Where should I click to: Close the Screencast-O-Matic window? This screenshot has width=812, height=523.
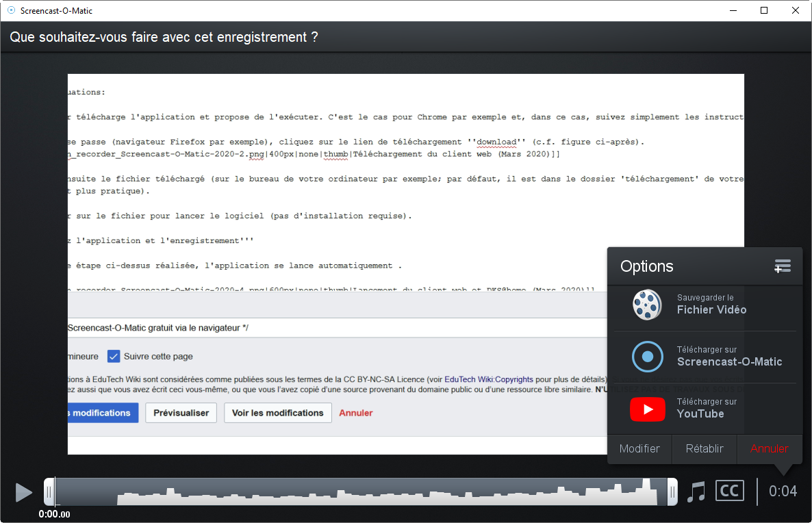(796, 10)
